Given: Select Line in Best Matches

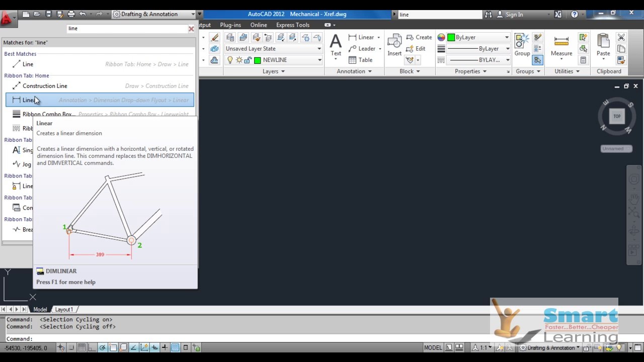Looking at the screenshot, I should click(x=100, y=64).
